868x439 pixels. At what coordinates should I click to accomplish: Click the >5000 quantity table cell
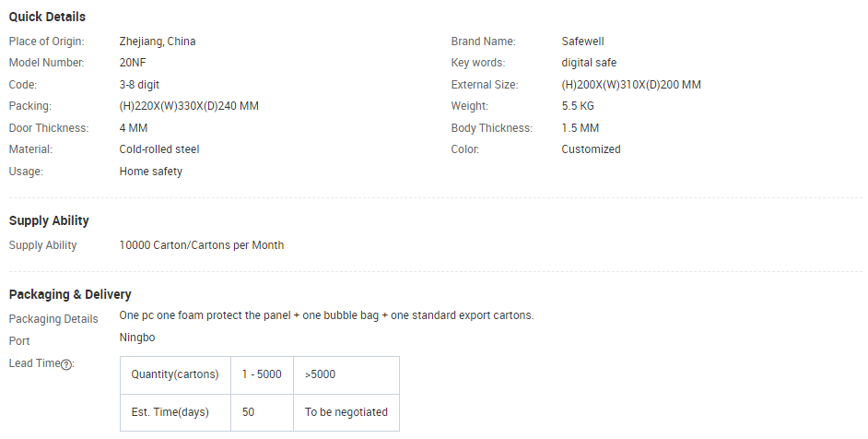pyautogui.click(x=346, y=374)
